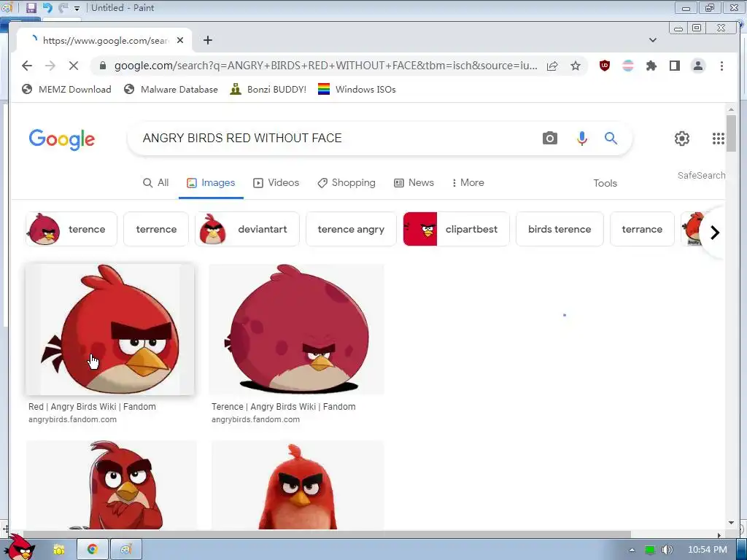Viewport: 747px width, 560px height.
Task: Switch to the News tab
Action: (x=414, y=183)
